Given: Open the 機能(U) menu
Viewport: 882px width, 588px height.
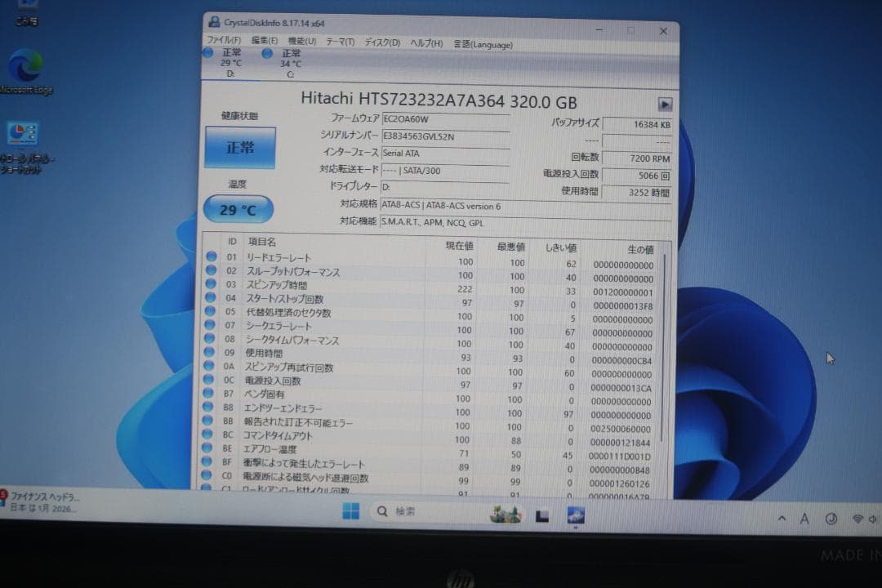Looking at the screenshot, I should tap(302, 41).
